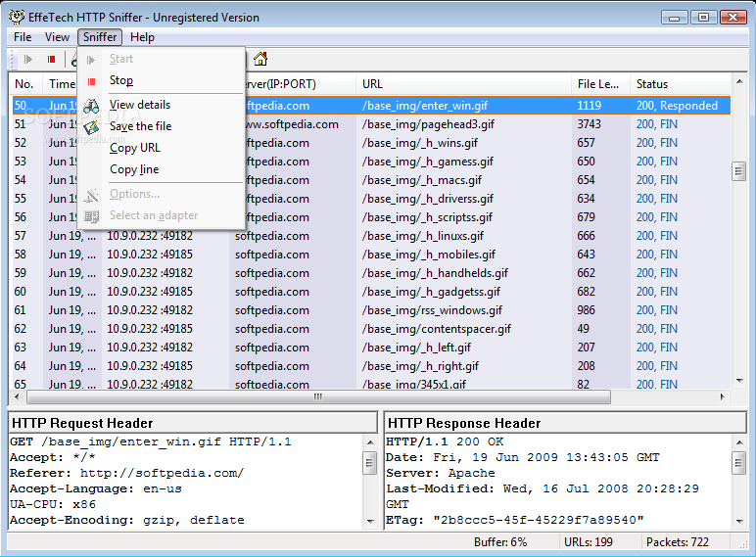
Task: Sort by the Status column header
Action: coord(681,84)
